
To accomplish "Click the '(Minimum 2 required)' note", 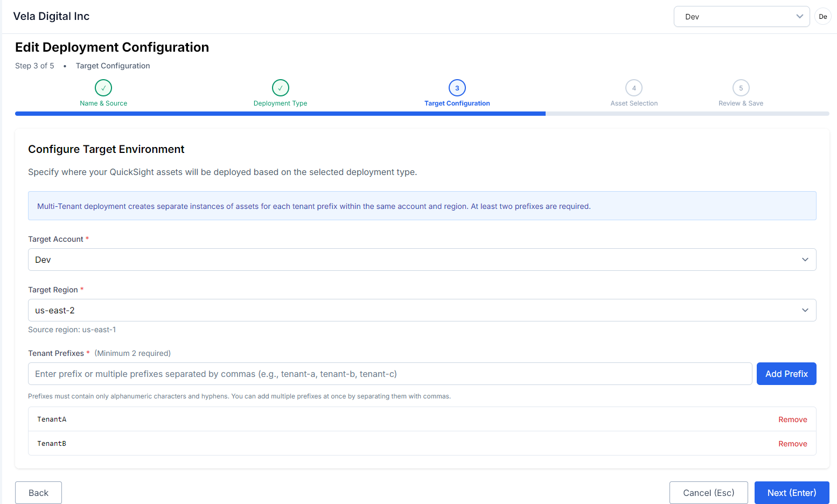I will click(x=132, y=353).
